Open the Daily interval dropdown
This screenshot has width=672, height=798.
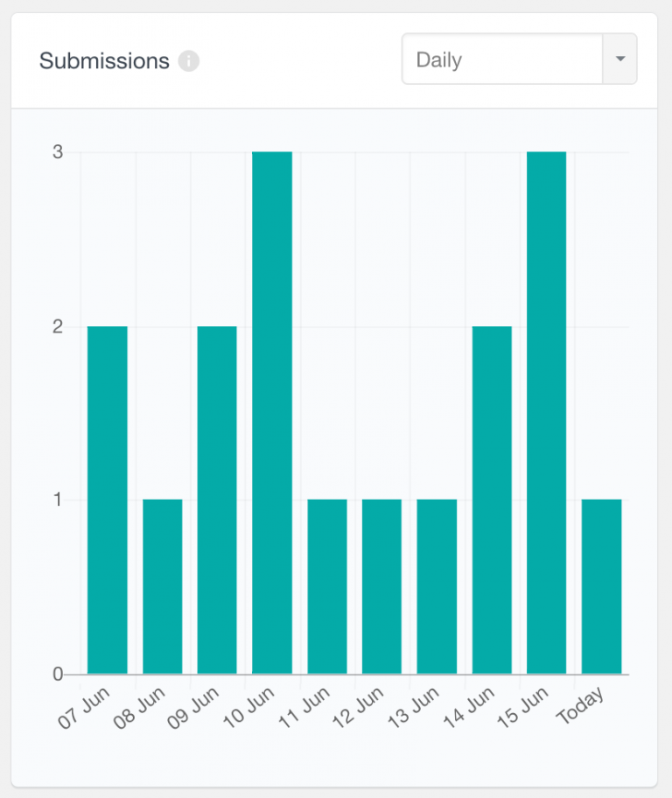point(499,59)
